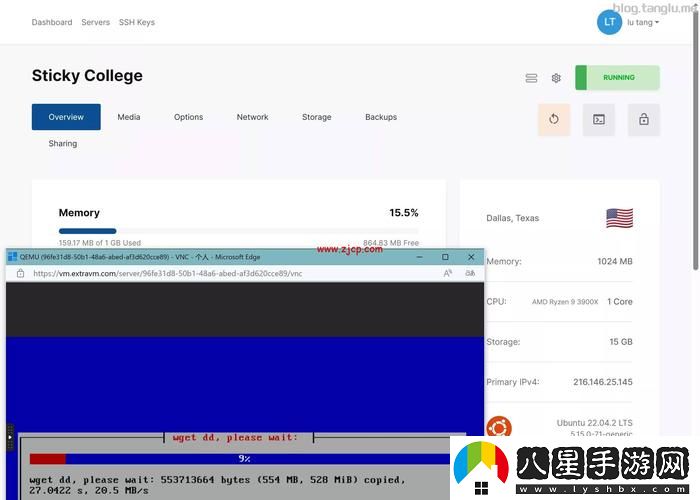Click the 159.17 MB of 1 GB Used text
This screenshot has width=700, height=500.
(x=100, y=243)
